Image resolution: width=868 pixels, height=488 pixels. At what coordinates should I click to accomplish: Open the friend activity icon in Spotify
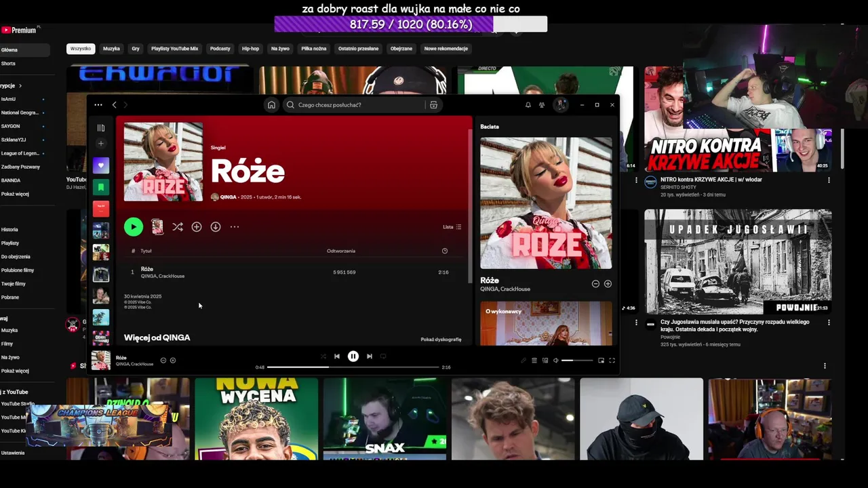click(x=541, y=105)
